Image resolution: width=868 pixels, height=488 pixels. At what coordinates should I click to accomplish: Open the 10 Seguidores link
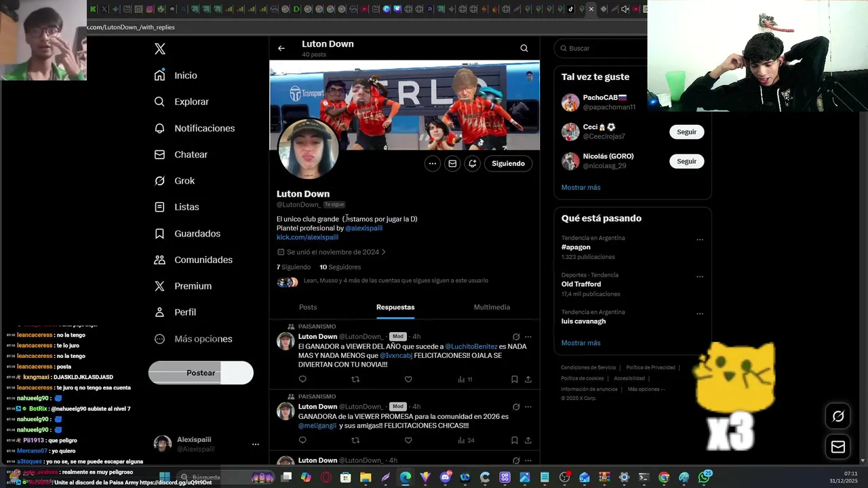[x=340, y=267]
